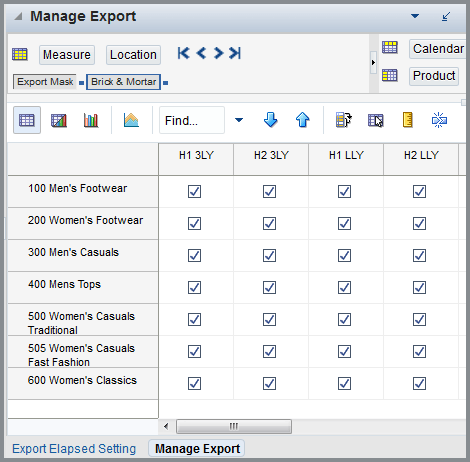
Task: Select the Export Mask measure tile
Action: pos(45,82)
